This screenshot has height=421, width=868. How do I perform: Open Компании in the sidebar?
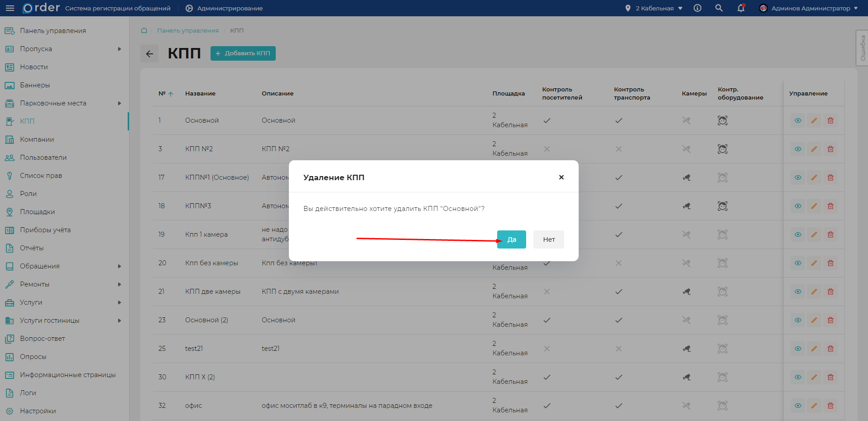[x=37, y=139]
